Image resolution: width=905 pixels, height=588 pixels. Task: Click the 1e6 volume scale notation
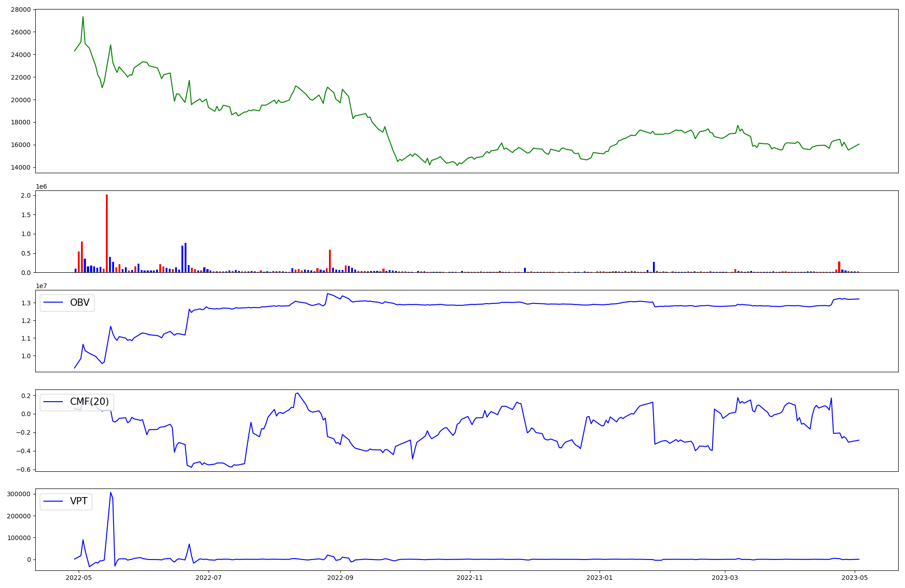(x=41, y=186)
